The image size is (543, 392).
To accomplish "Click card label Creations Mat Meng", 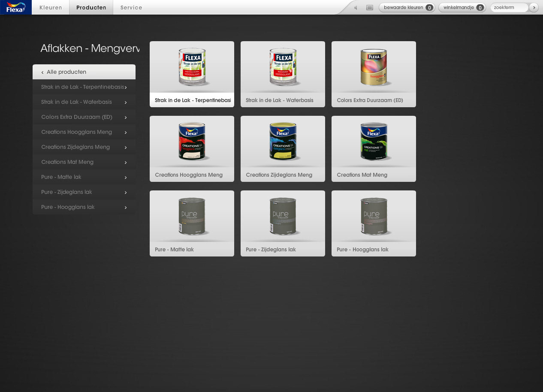I will [362, 175].
